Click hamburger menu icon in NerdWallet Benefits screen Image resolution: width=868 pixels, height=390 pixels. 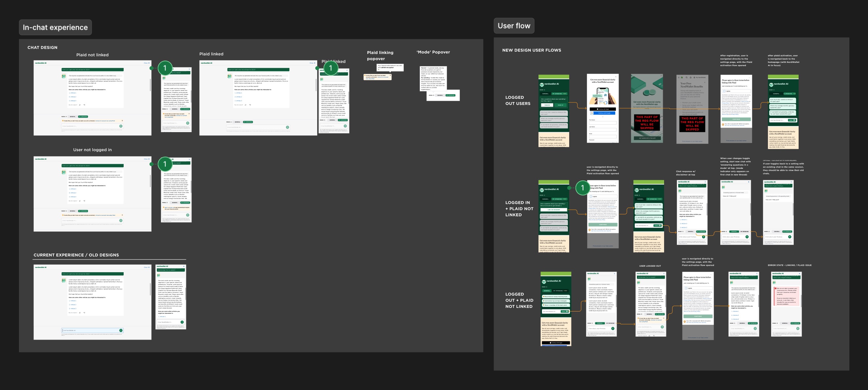click(678, 78)
